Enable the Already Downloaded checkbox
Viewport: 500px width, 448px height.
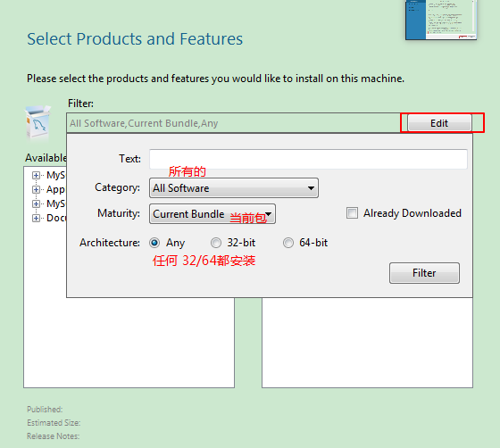click(352, 213)
